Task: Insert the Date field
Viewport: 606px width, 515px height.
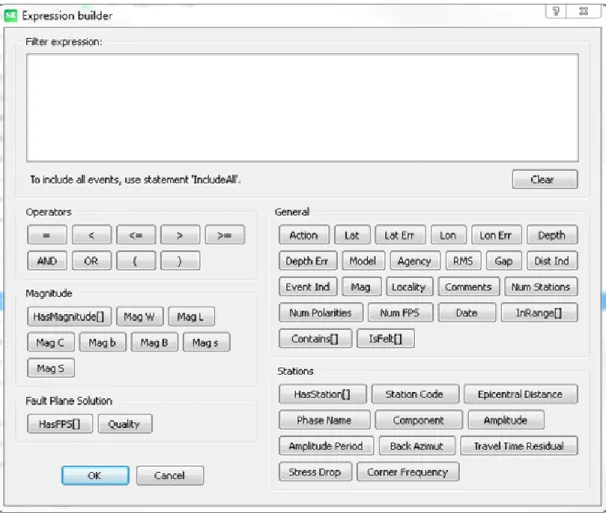Action: pyautogui.click(x=466, y=312)
